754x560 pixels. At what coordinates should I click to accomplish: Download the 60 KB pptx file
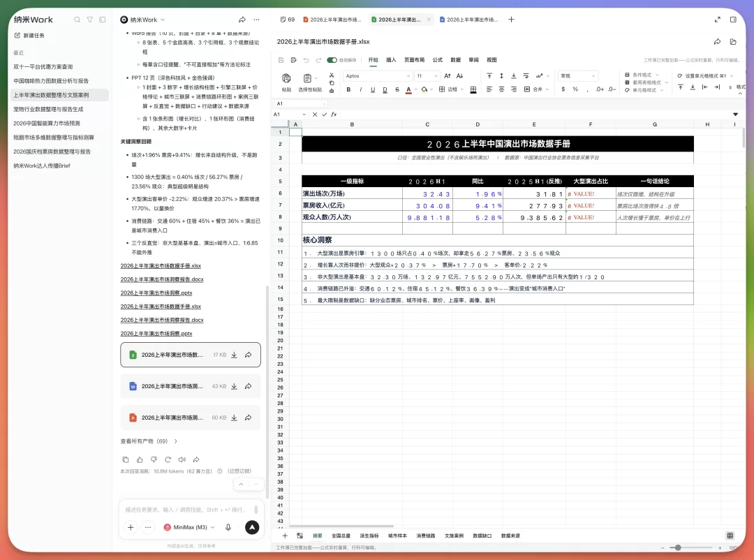tap(234, 418)
